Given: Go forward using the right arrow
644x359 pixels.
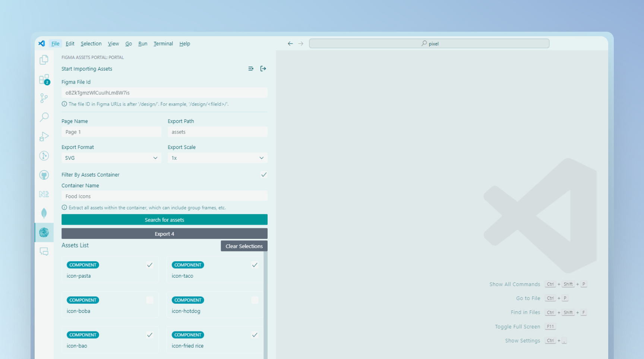Looking at the screenshot, I should (301, 44).
